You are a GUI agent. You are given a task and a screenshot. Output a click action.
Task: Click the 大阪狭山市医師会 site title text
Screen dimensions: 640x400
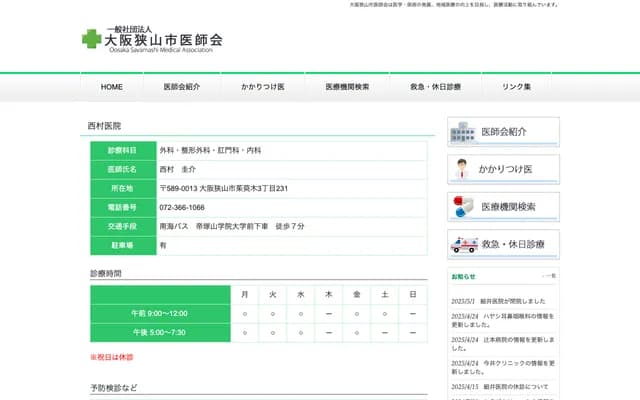point(164,41)
